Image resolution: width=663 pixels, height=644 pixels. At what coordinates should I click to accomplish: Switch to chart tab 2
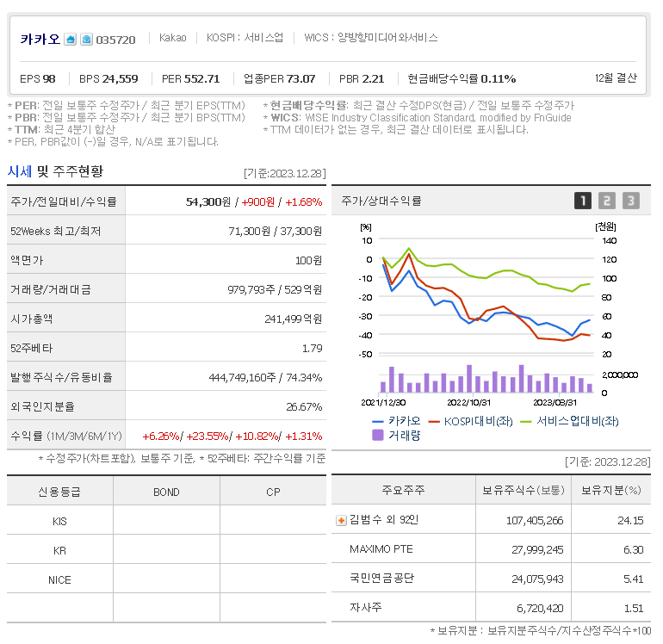pos(607,201)
